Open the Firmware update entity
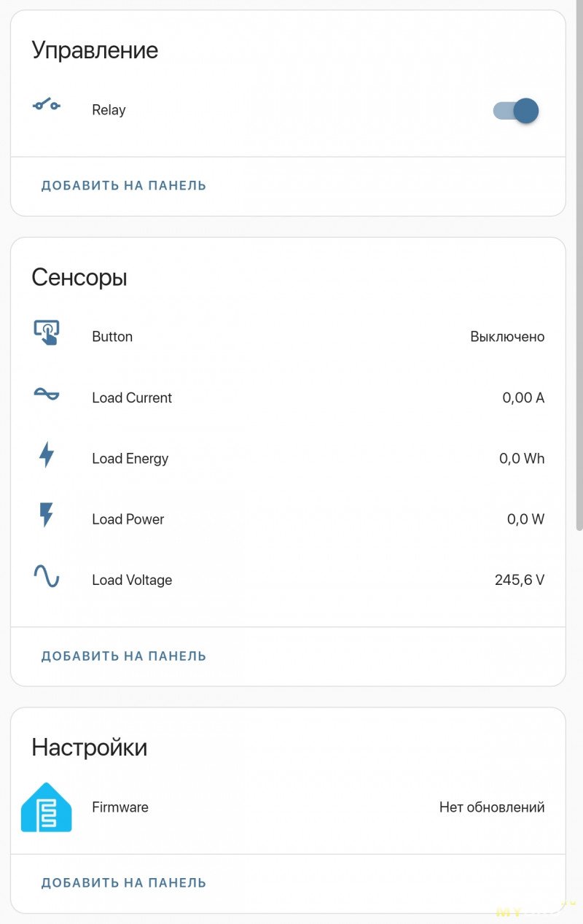Image resolution: width=583 pixels, height=924 pixels. click(120, 807)
